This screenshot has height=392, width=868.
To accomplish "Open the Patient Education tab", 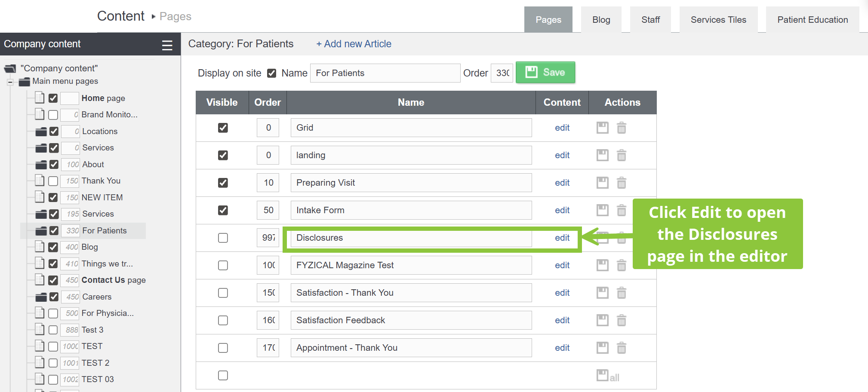I will [813, 20].
